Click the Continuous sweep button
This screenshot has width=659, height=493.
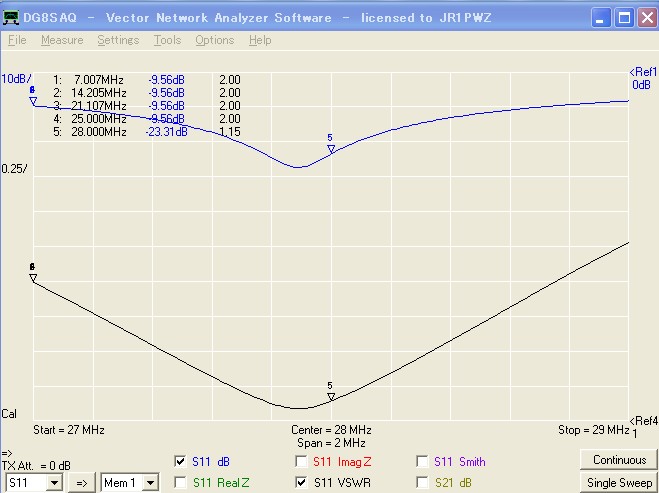(x=618, y=460)
